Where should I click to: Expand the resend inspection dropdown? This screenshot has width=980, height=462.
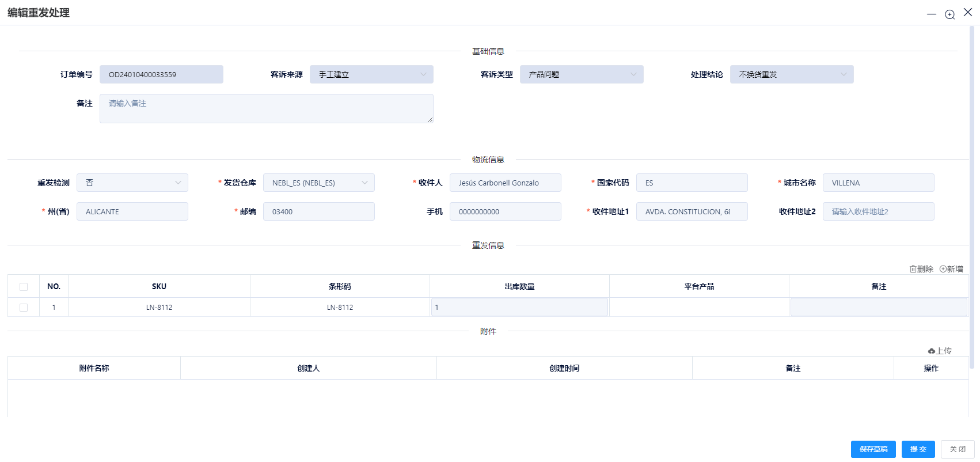pyautogui.click(x=132, y=183)
